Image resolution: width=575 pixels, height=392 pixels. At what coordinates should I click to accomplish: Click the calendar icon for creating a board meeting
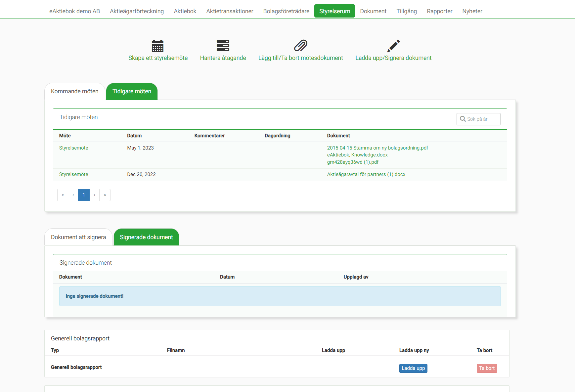(x=157, y=46)
